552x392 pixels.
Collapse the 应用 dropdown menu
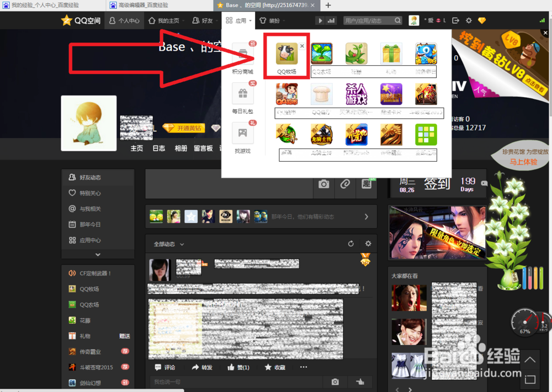238,21
